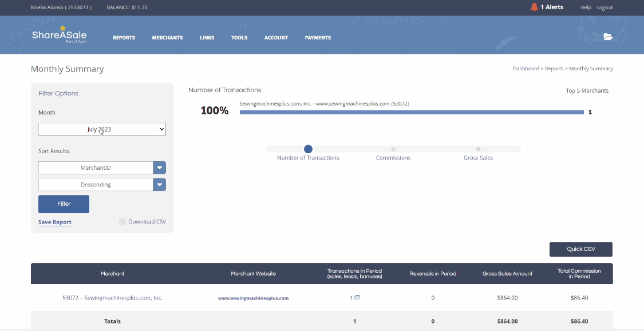Screen dimensions: 644x331
Task: Open the Month dropdown showing July 2023
Action: click(102, 129)
